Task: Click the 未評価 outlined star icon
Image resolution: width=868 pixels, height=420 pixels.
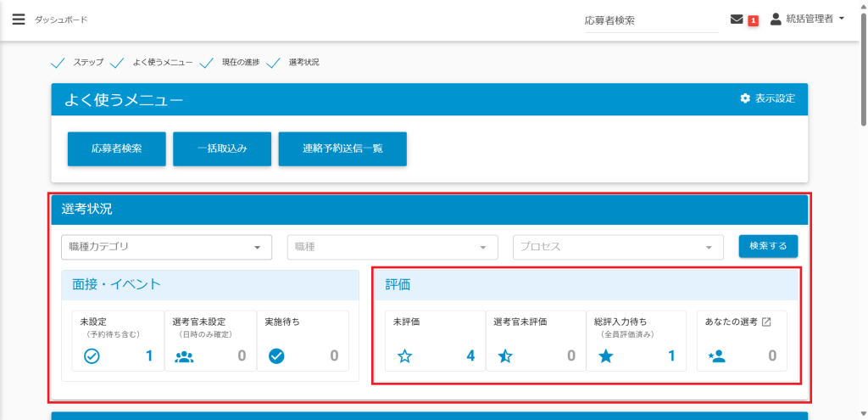Action: 404,356
